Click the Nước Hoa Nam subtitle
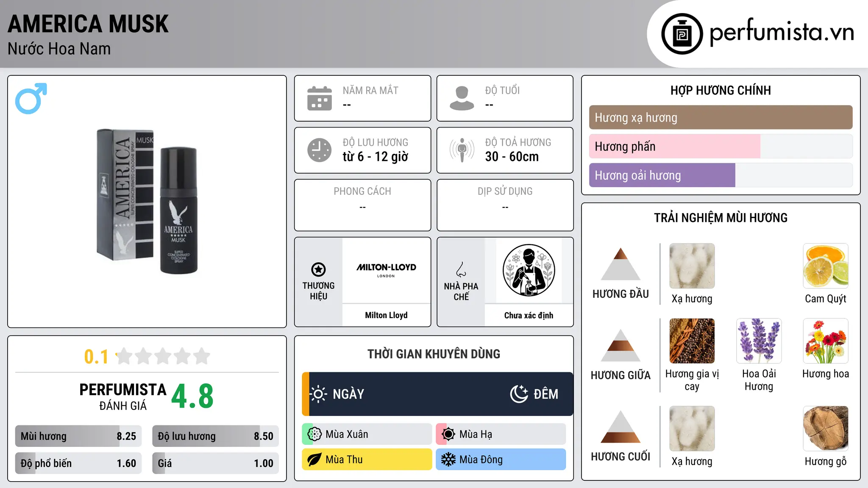 coord(59,49)
